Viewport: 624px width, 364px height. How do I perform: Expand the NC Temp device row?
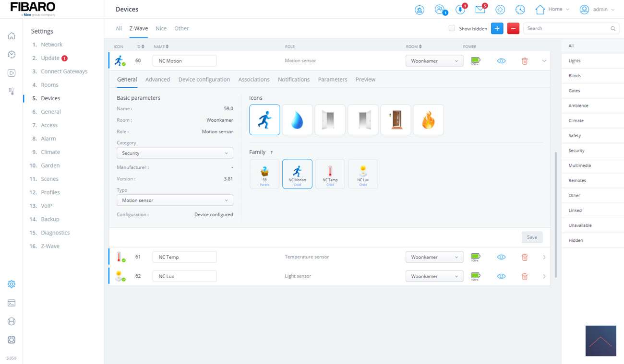pyautogui.click(x=544, y=258)
